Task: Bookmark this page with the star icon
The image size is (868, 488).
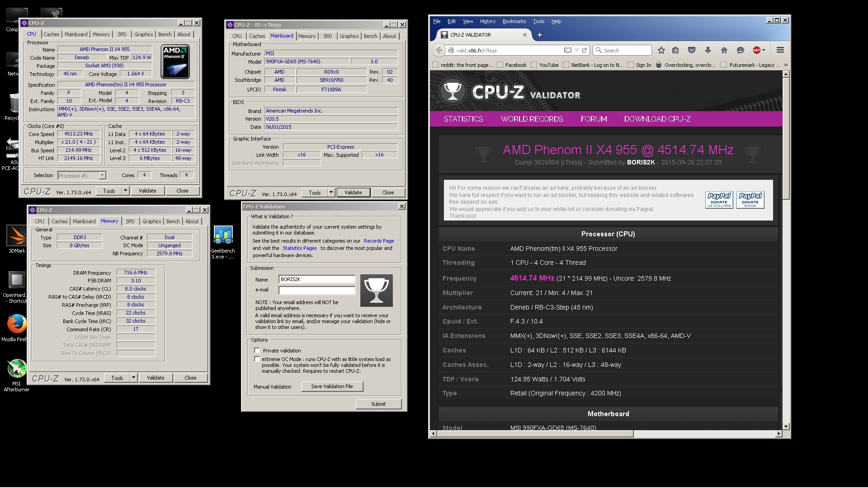Action: point(661,50)
